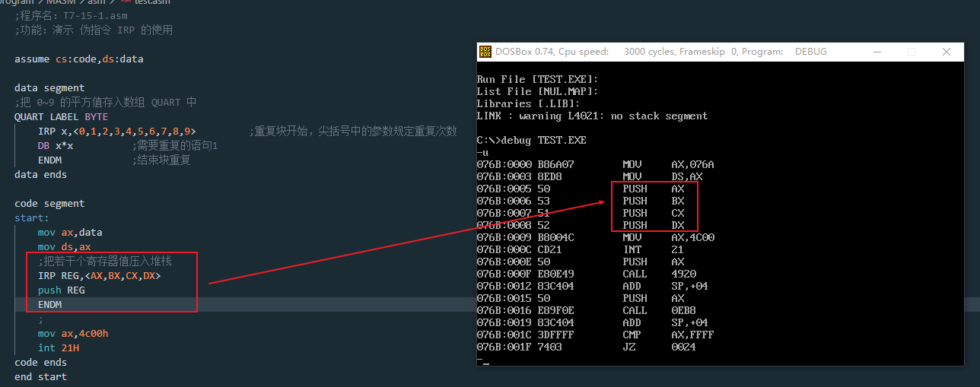Click the 076B:001C CMP AX,FFFF row
980x387 pixels.
(596, 335)
